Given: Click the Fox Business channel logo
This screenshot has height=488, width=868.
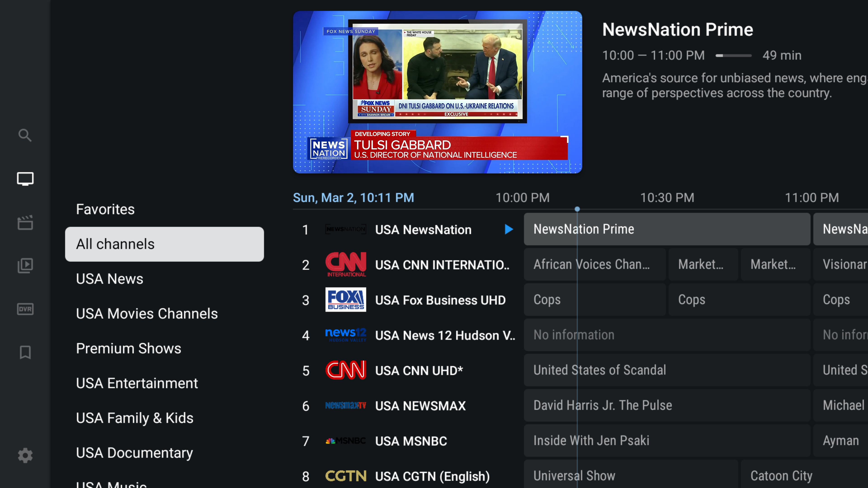Looking at the screenshot, I should 345,300.
